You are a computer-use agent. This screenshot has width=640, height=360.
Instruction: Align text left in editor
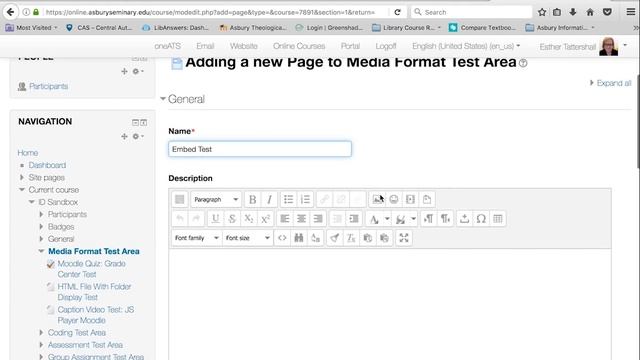pos(285,218)
